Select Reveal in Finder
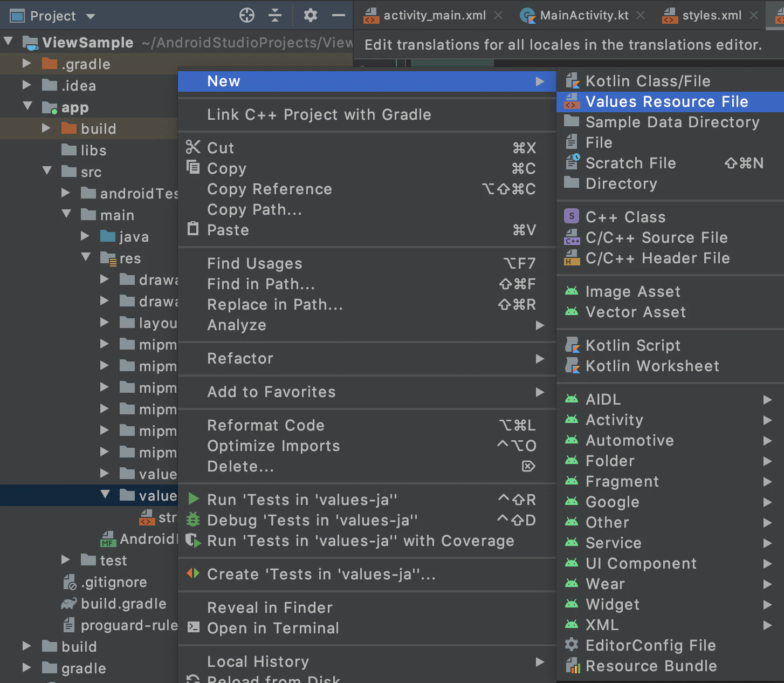This screenshot has height=683, width=784. (x=367, y=607)
